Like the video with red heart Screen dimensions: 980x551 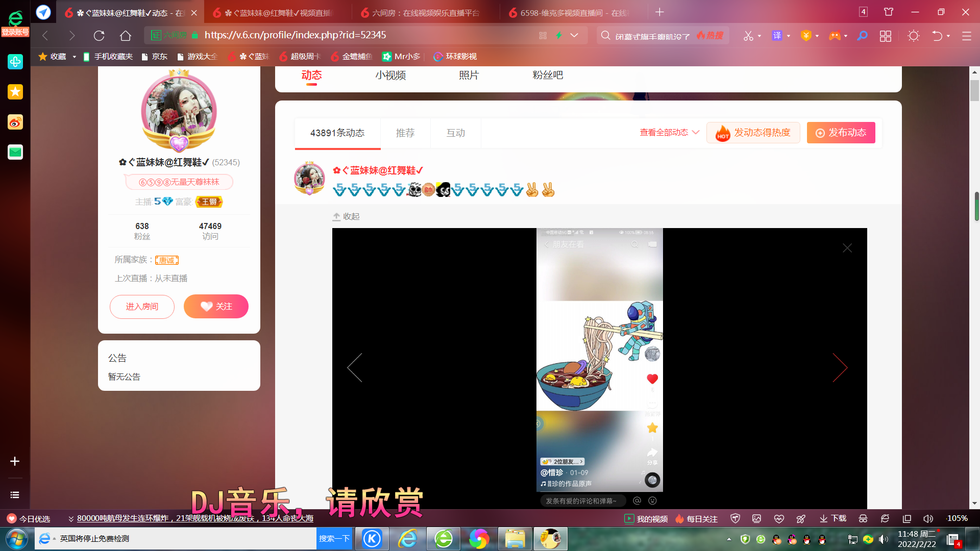pos(652,379)
